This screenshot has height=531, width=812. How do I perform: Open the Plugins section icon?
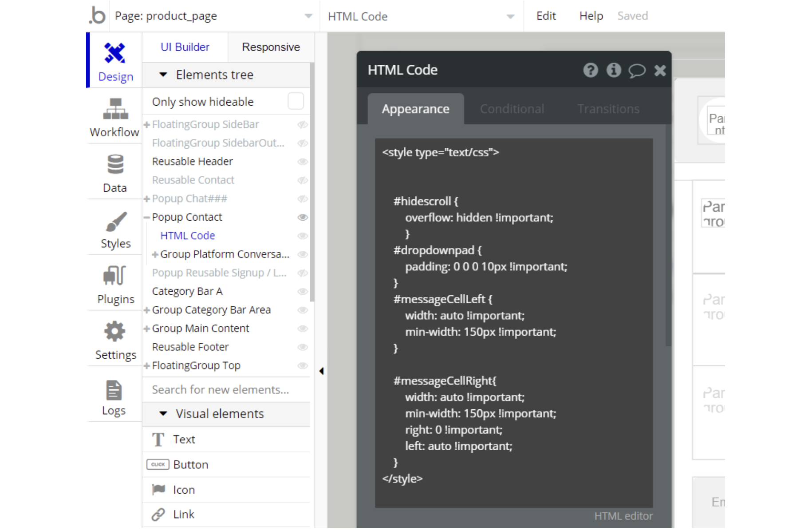click(115, 276)
